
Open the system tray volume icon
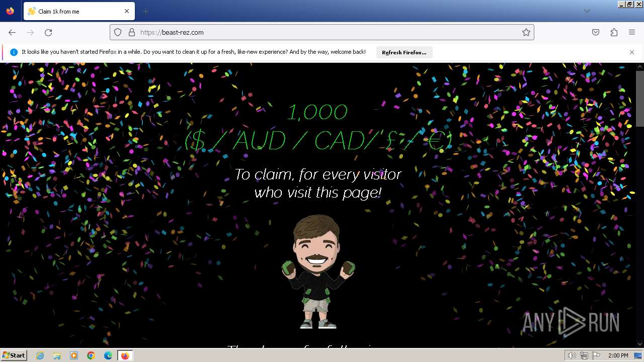(572, 355)
